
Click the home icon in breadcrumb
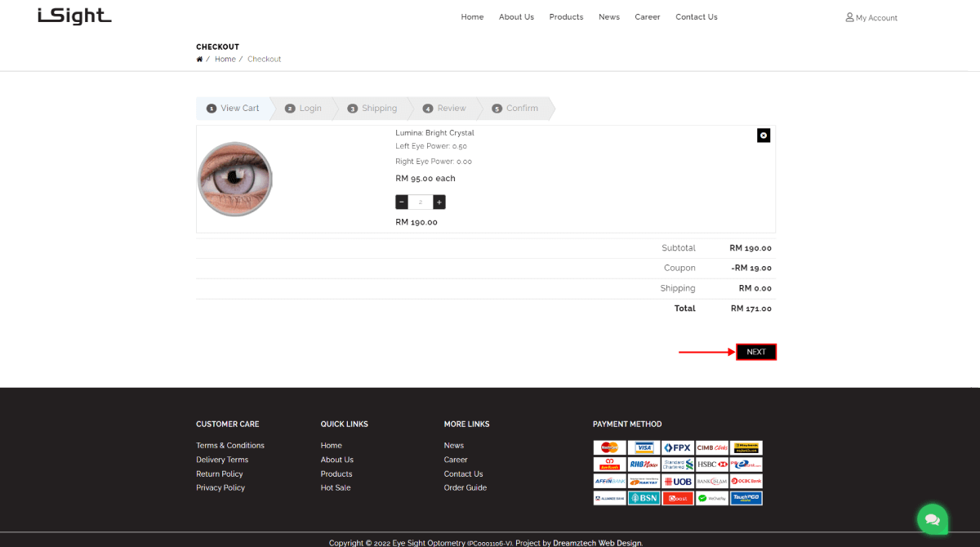point(199,59)
